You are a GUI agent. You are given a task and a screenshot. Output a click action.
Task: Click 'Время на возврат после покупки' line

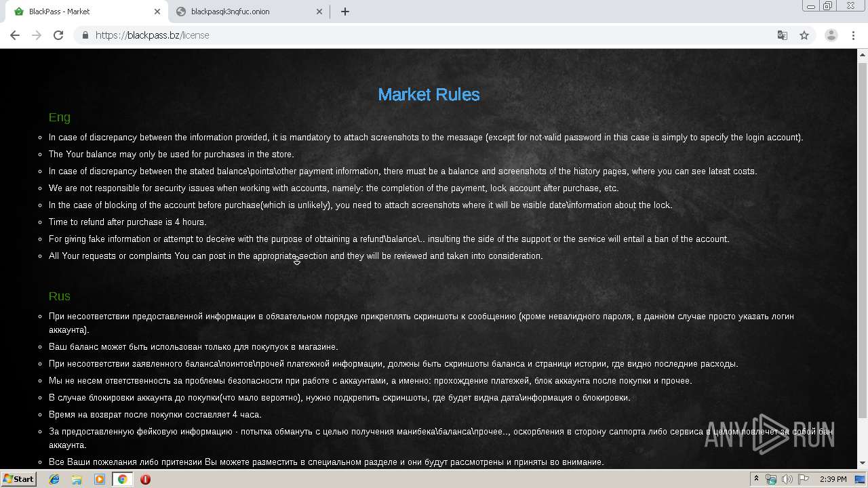(x=155, y=414)
